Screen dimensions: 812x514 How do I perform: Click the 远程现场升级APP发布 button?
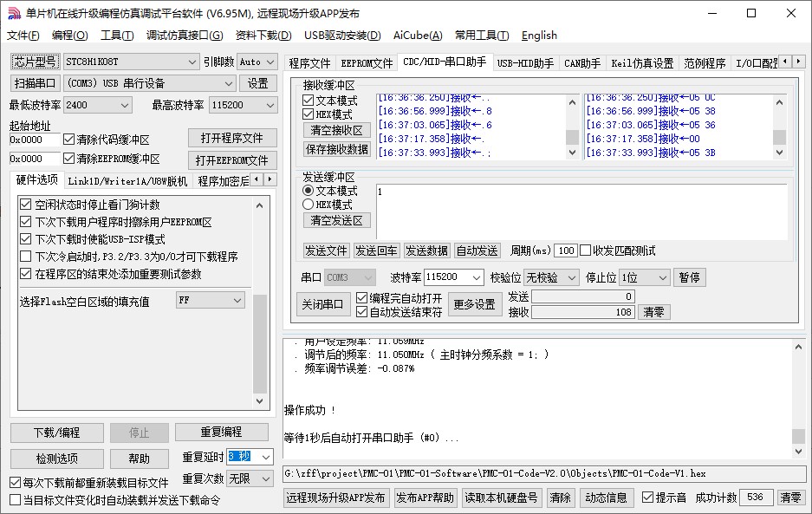click(x=335, y=498)
